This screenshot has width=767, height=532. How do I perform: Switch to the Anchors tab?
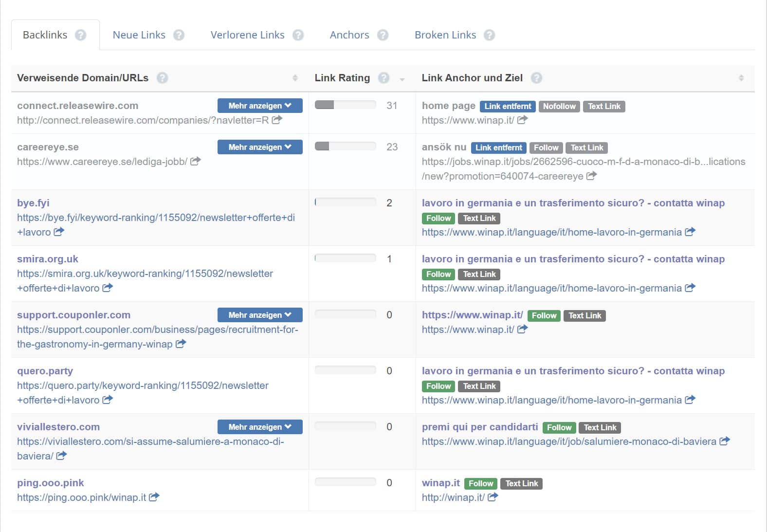pos(349,35)
